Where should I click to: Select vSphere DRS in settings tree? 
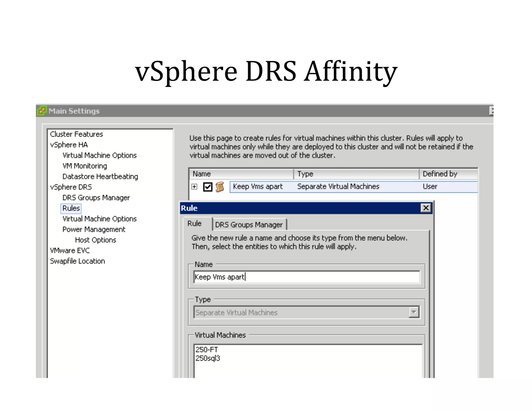point(71,187)
